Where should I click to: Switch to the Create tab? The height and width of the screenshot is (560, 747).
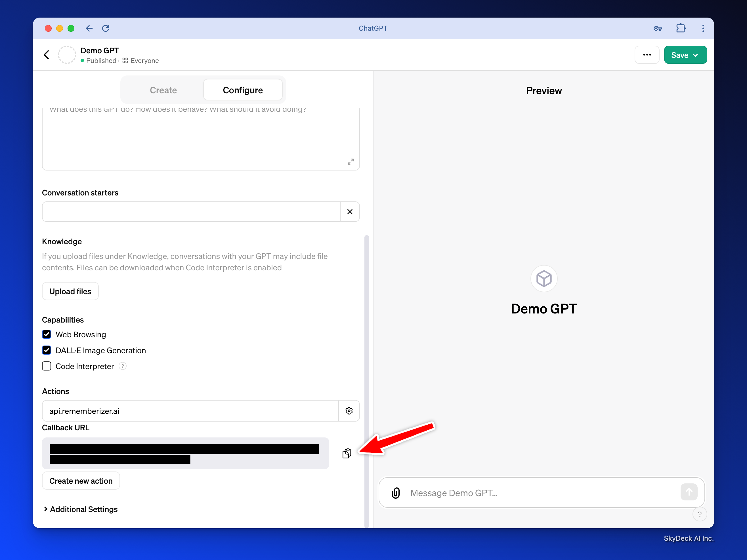(163, 90)
